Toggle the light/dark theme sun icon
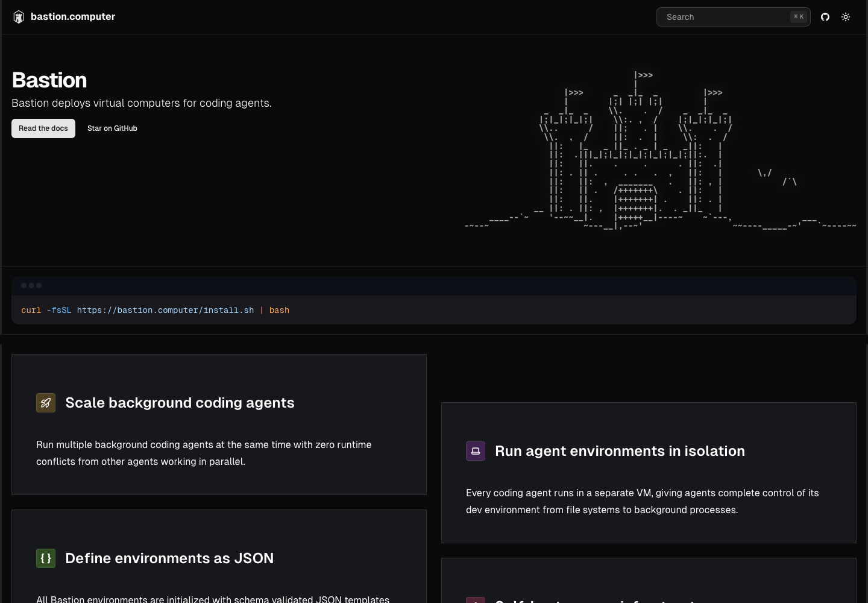This screenshot has width=868, height=603. coord(846,17)
